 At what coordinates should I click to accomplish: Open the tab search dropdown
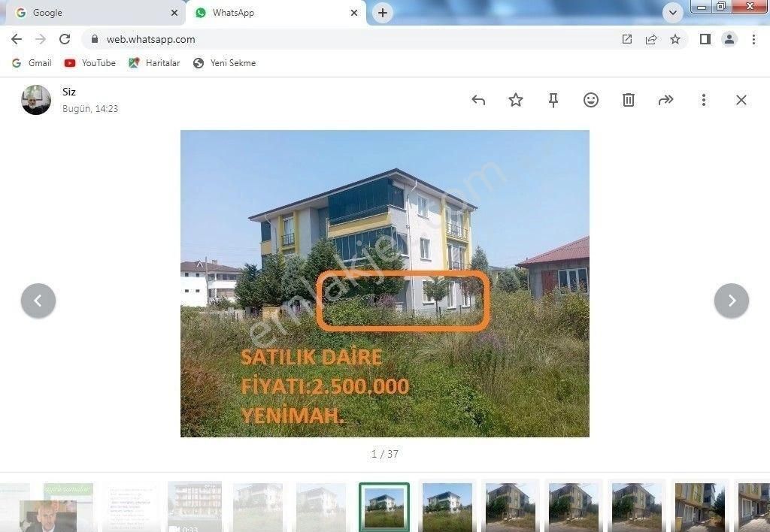tap(673, 13)
